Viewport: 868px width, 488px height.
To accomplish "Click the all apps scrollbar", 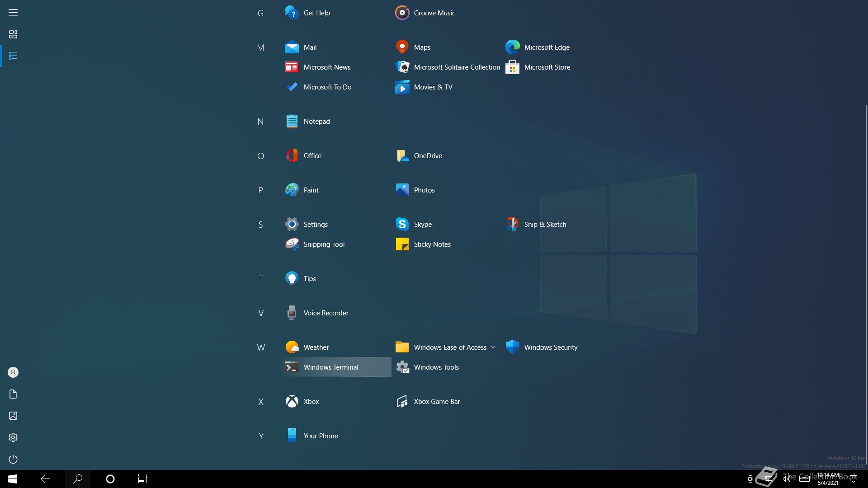I will (866, 285).
